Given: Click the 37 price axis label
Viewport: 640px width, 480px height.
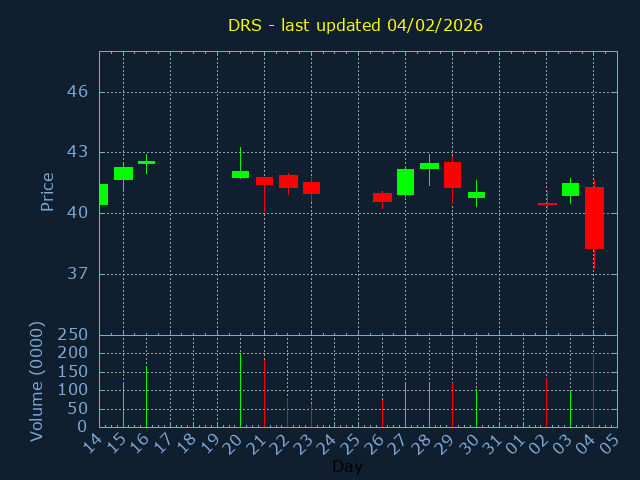Looking at the screenshot, I should [77, 274].
